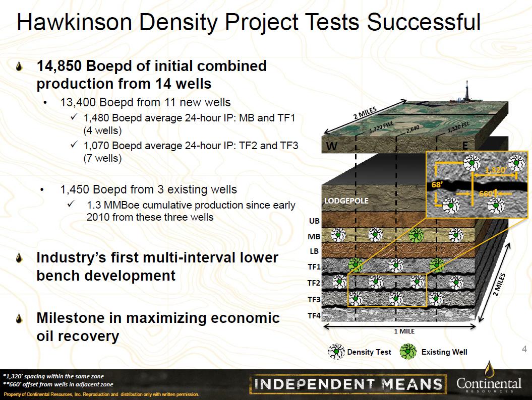Click the oil drop bullet beside Milestone
Screen dimensions: 532x400
coord(20,319)
